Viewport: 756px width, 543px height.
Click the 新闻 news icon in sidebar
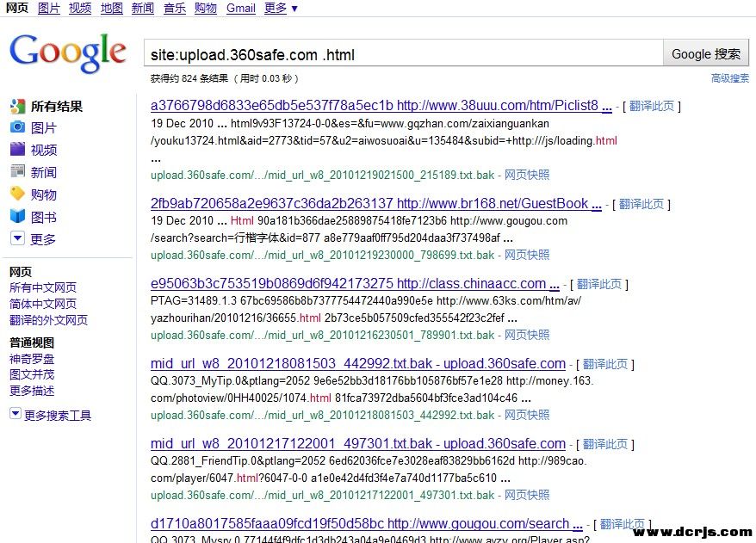(17, 172)
